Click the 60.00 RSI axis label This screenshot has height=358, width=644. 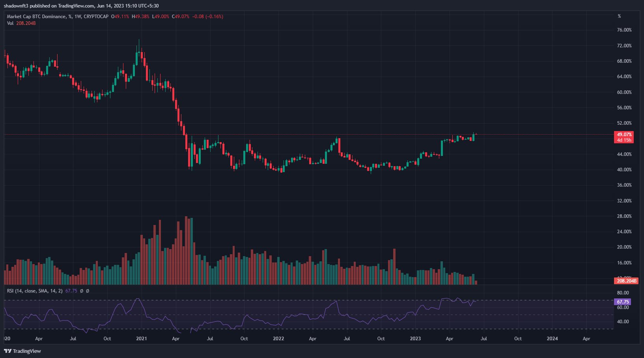coord(623,307)
